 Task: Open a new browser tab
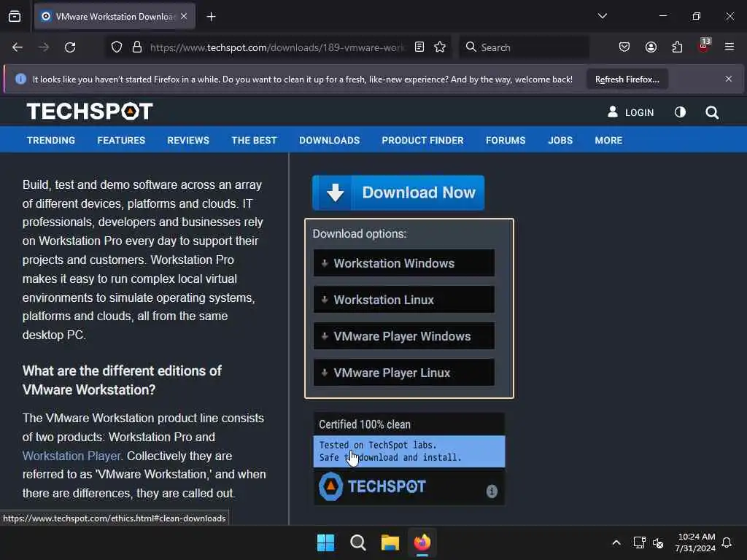pos(211,17)
